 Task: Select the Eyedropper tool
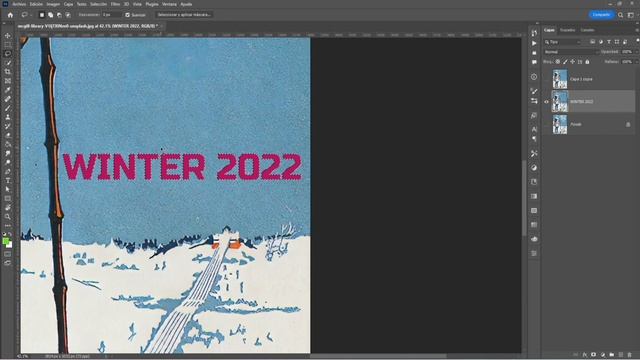coord(8,90)
